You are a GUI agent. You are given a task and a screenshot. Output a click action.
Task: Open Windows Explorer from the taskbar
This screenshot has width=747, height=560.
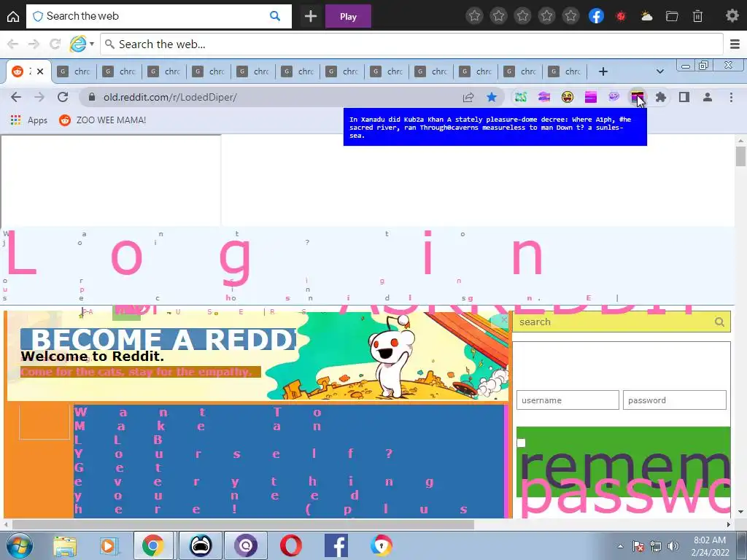coord(64,545)
